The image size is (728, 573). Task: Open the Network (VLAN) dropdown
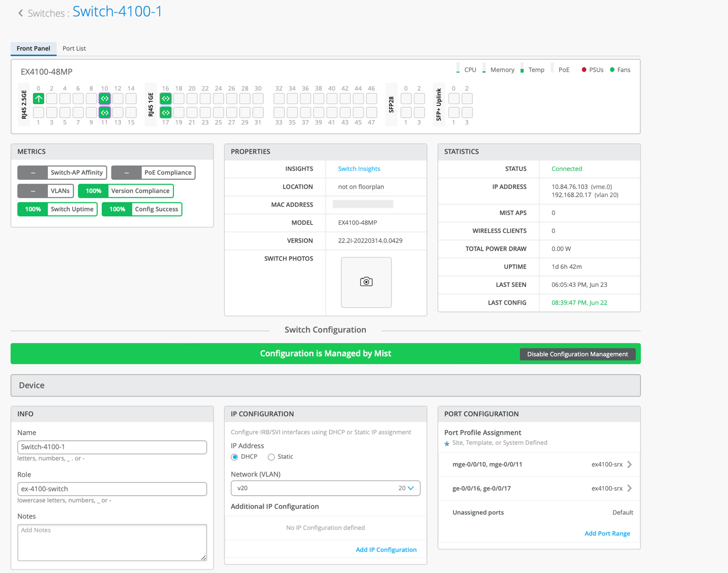325,488
